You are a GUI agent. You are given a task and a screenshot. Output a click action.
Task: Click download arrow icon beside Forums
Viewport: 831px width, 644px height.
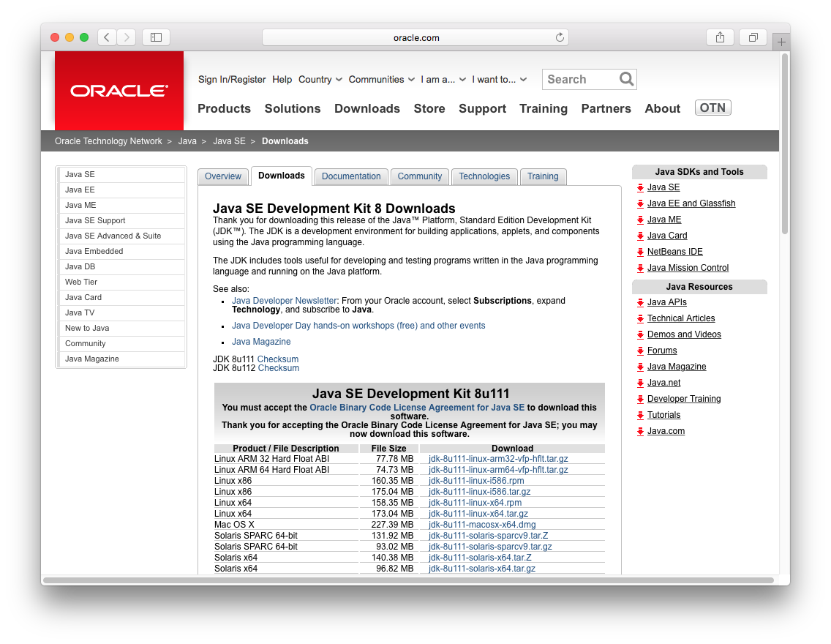(640, 351)
